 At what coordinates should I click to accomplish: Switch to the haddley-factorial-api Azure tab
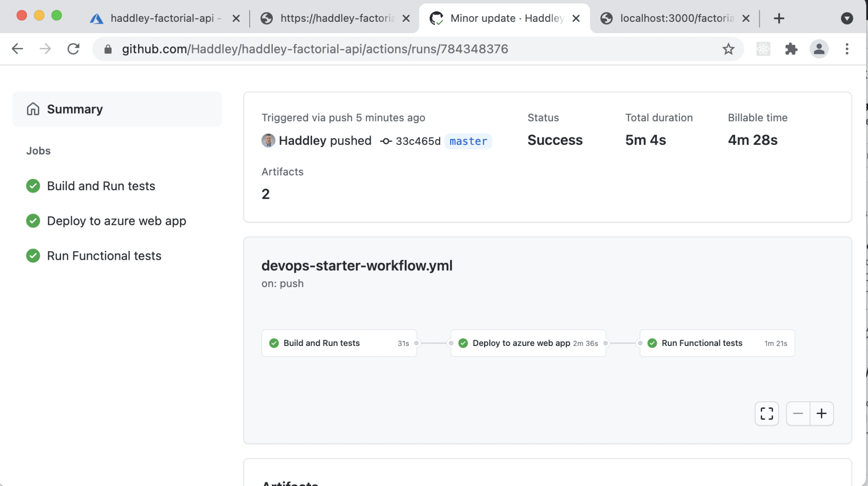point(161,18)
